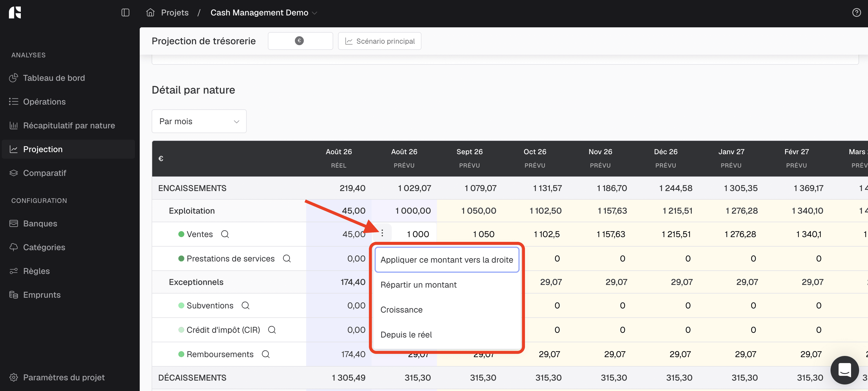
Task: Click the Exploitation group row label
Action: (192, 210)
